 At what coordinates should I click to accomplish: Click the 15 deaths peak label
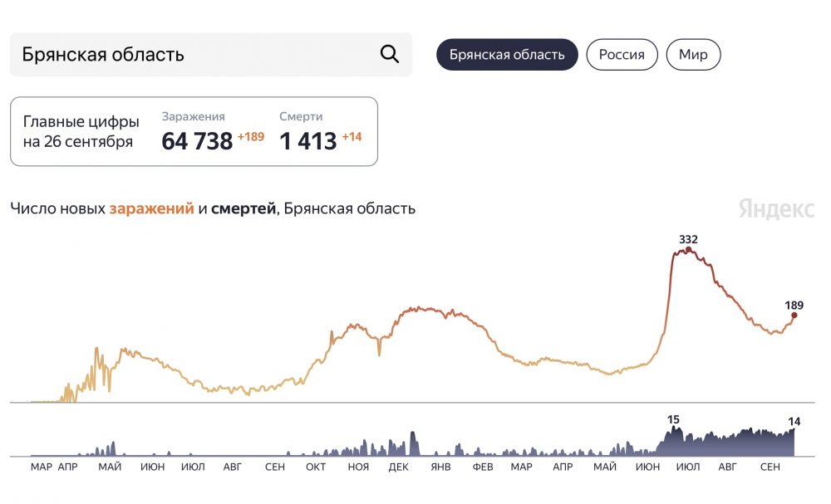point(673,419)
